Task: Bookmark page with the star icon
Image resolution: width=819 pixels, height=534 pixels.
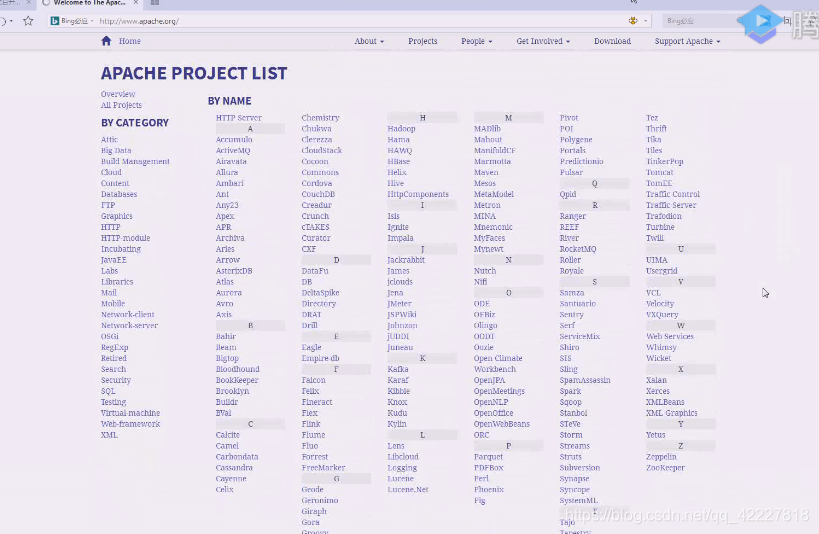Action: [x=28, y=21]
